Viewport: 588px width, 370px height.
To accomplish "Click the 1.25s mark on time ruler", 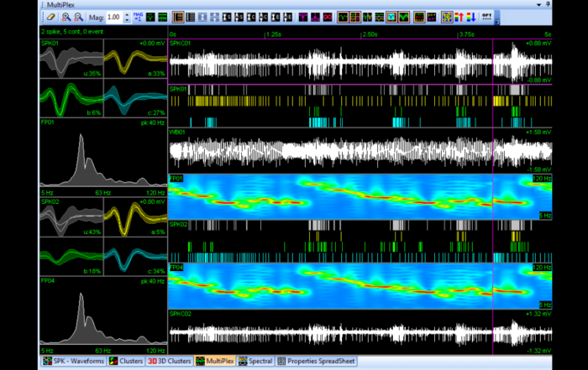I will point(274,34).
